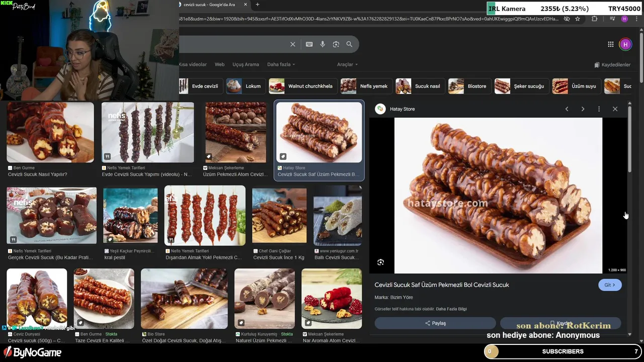Open the 'kral pestil' thumbnail
644x362 pixels.
tap(130, 215)
